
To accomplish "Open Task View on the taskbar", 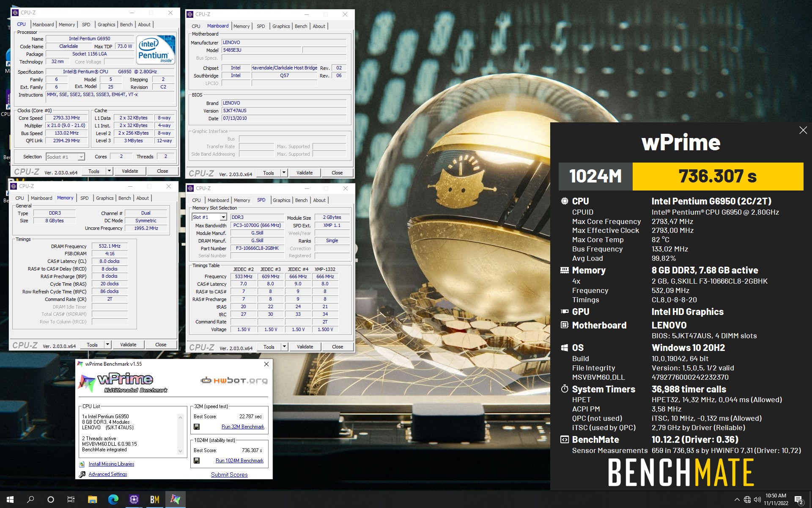I will tap(71, 500).
